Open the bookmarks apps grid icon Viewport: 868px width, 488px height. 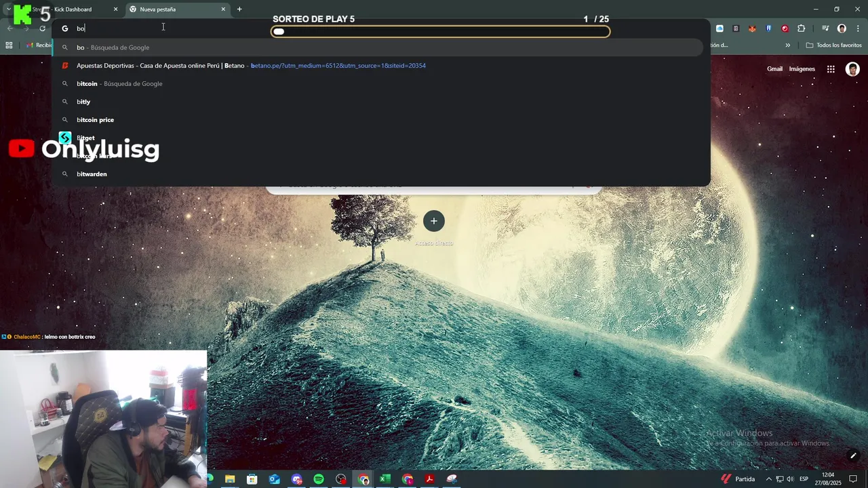(x=9, y=45)
